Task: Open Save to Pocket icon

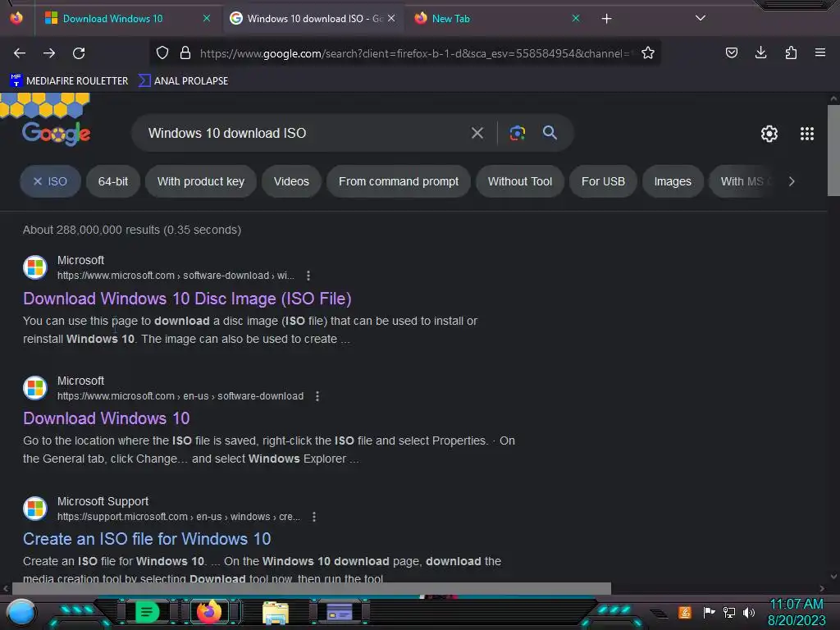Action: [x=731, y=52]
